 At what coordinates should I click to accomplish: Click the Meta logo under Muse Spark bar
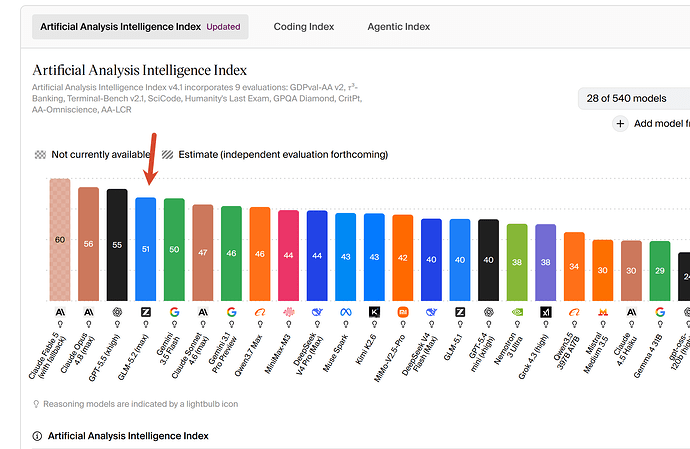(346, 312)
